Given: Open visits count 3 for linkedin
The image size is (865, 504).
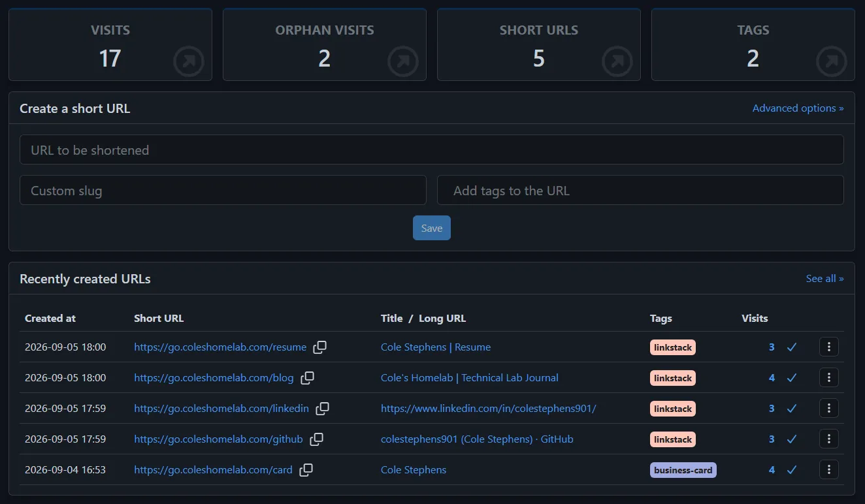Looking at the screenshot, I should click(772, 409).
